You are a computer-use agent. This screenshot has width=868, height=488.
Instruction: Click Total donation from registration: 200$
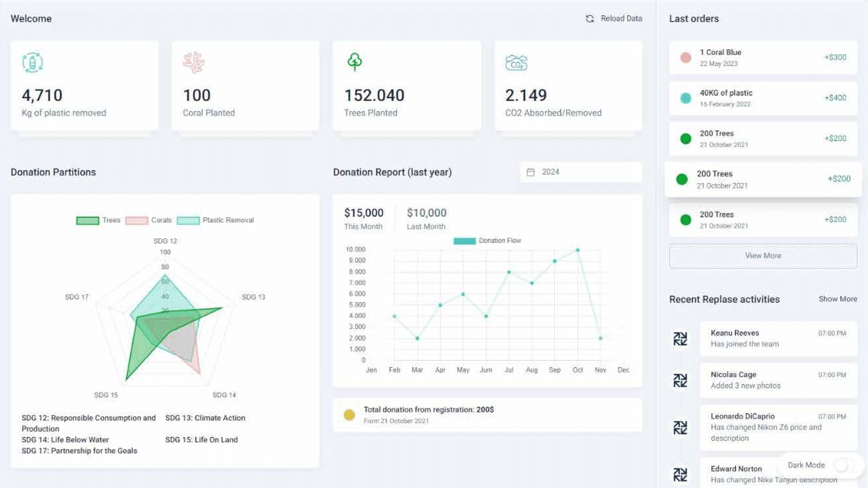point(429,410)
